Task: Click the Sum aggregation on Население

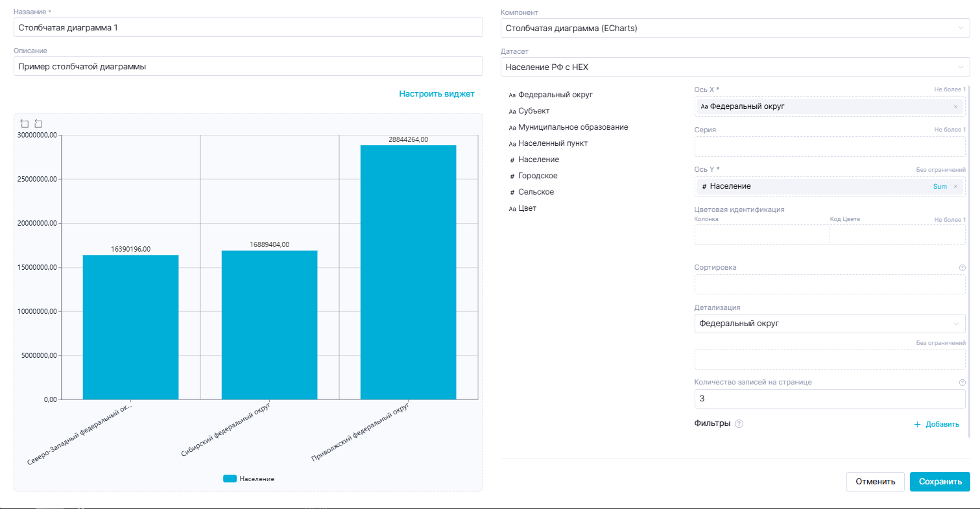Action: click(x=940, y=186)
